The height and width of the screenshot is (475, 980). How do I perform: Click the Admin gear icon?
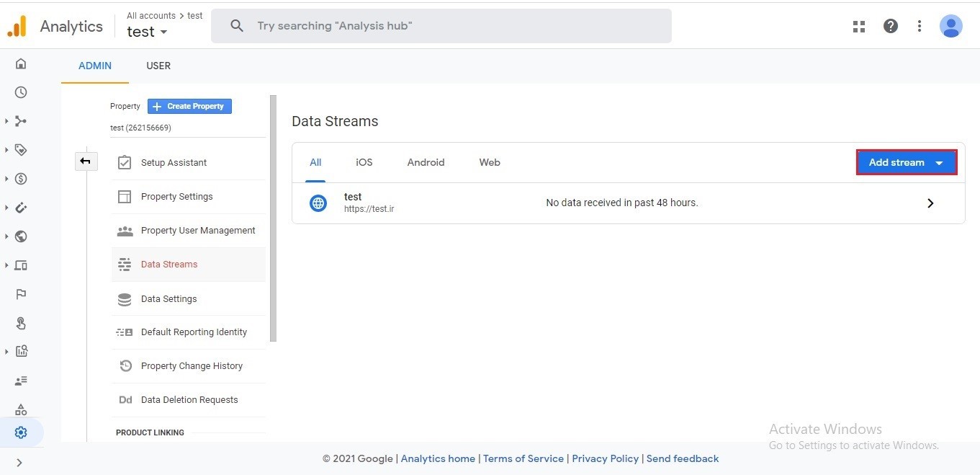pyautogui.click(x=21, y=432)
